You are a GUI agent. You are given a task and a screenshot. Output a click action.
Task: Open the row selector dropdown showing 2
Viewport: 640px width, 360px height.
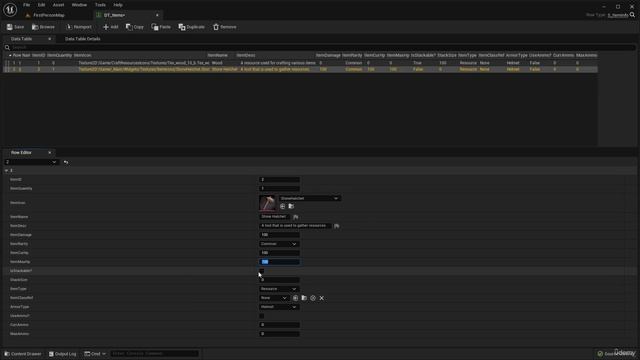pos(31,162)
